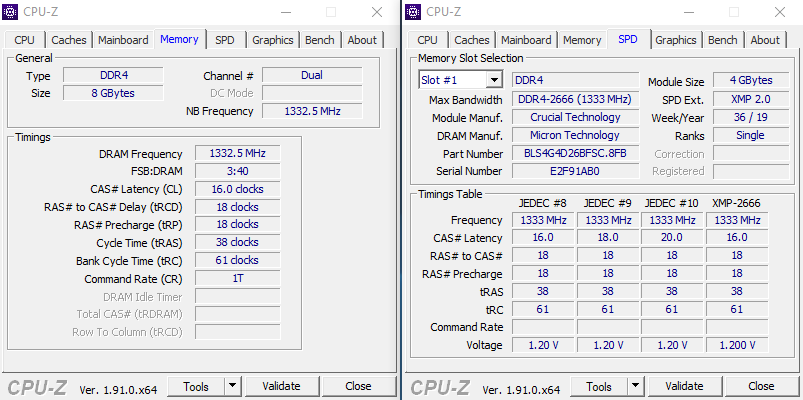The width and height of the screenshot is (803, 400).
Task: Open Bench tab in left window
Action: point(320,40)
